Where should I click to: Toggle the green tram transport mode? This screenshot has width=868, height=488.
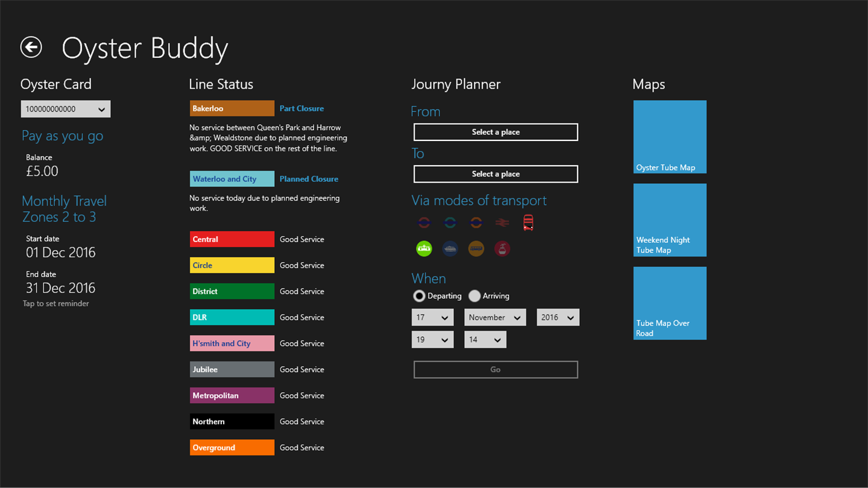(424, 248)
